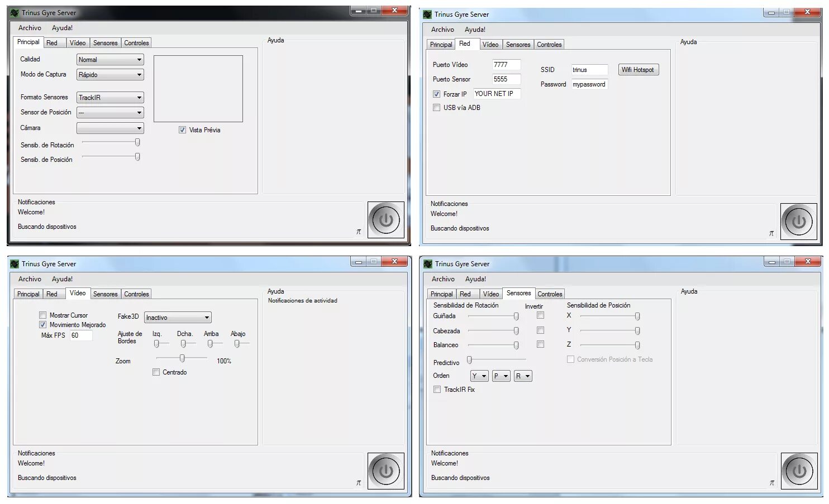
Task: Check the Invertir box for Cabezada
Action: click(540, 330)
